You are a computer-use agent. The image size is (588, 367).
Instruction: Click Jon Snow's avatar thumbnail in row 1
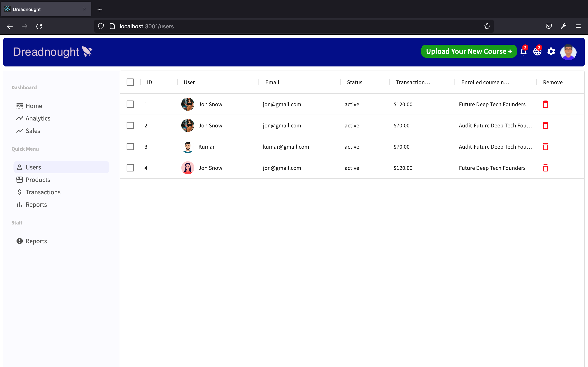[188, 104]
